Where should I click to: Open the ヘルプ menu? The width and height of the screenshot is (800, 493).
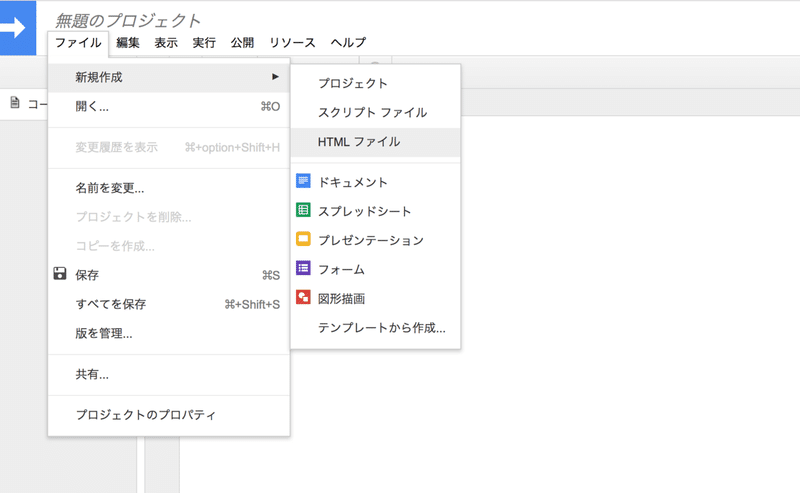348,43
